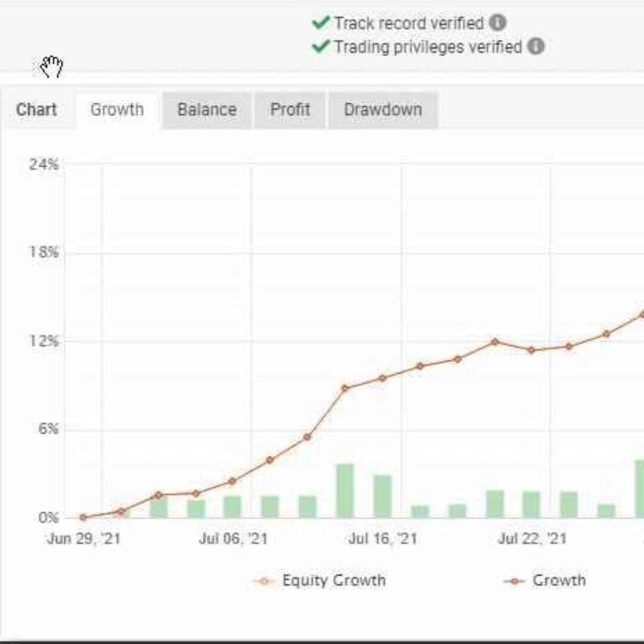Click info icon beside Track record verified
Viewport: 644px width, 644px height.
[498, 23]
